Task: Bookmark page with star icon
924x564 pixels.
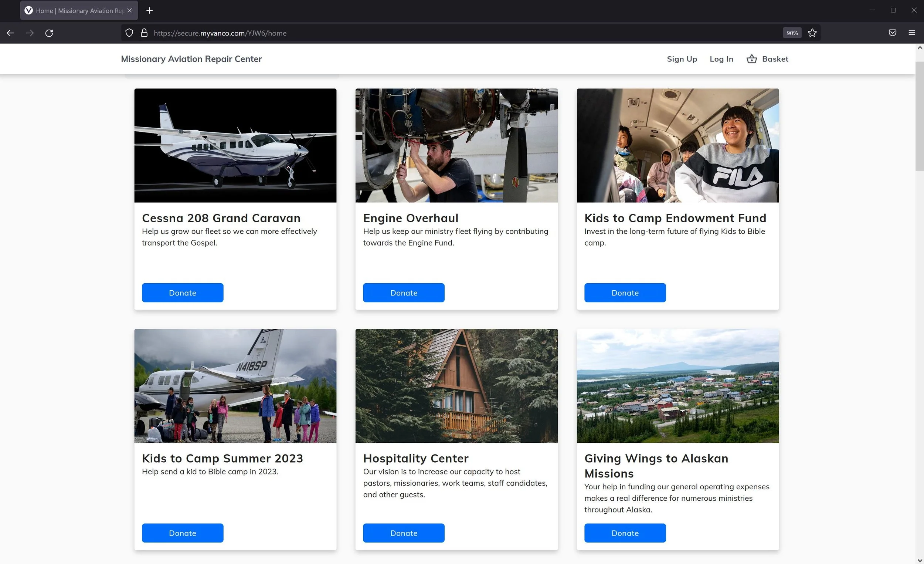Action: (x=812, y=33)
